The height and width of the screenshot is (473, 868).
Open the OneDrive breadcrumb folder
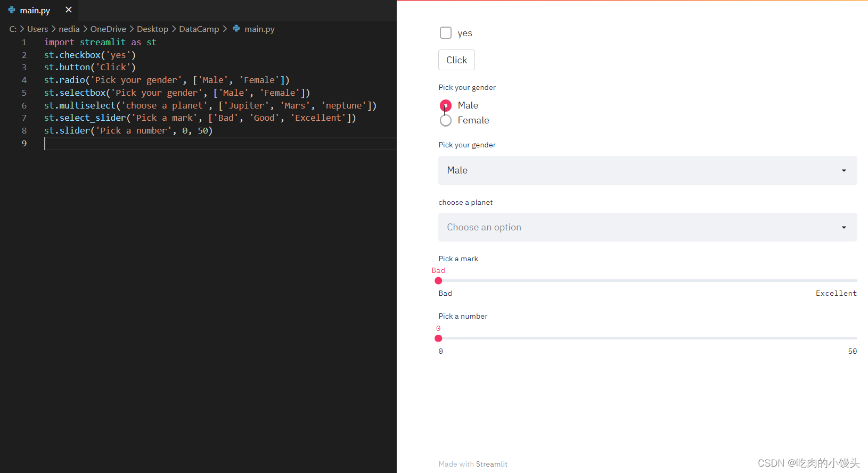pyautogui.click(x=108, y=29)
